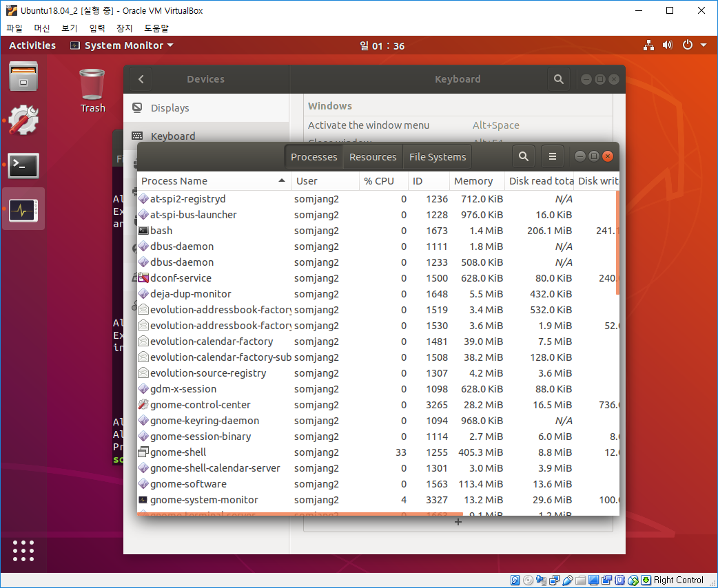Click the Displays monitor icon in Settings sidebar
The image size is (718, 588).
click(x=137, y=107)
